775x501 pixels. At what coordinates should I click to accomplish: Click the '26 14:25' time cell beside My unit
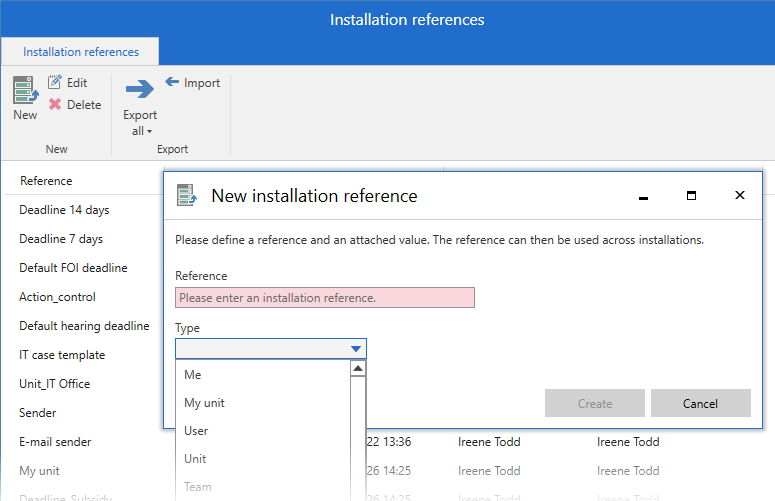pos(388,471)
